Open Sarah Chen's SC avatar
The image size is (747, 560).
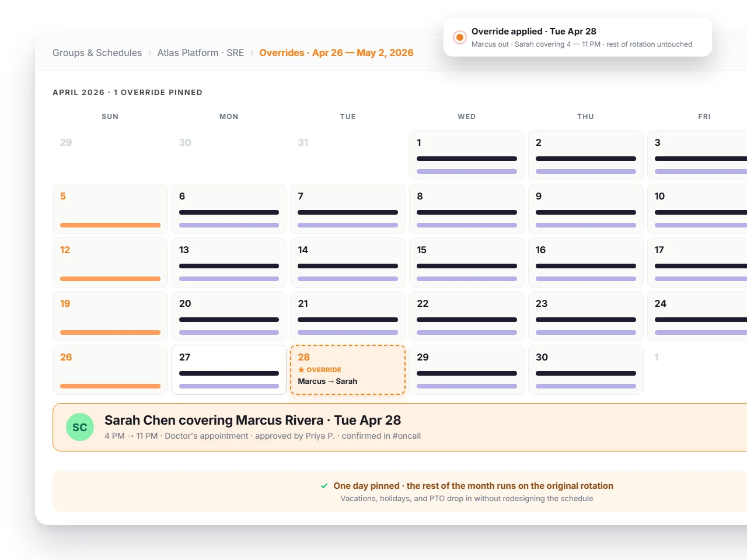[x=80, y=427]
